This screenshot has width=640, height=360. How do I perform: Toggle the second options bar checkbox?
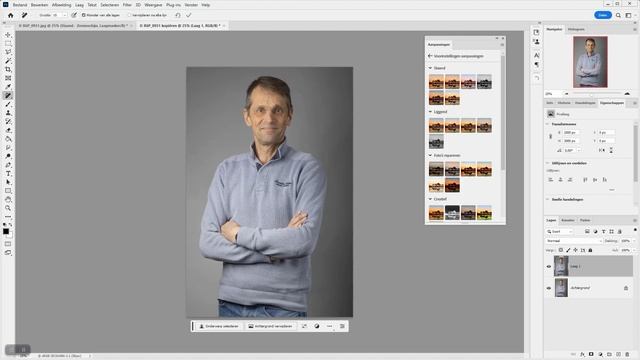129,15
